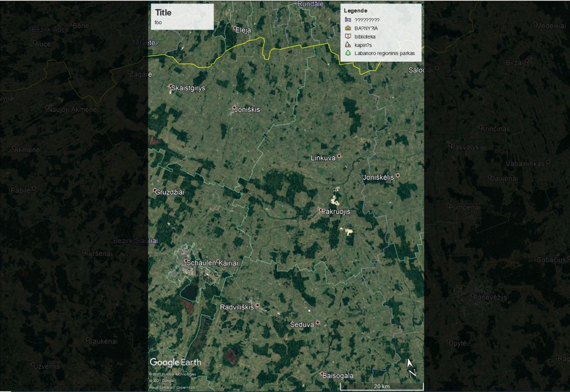
Task: Click the Joniškis place marker dot
Action: (x=234, y=108)
